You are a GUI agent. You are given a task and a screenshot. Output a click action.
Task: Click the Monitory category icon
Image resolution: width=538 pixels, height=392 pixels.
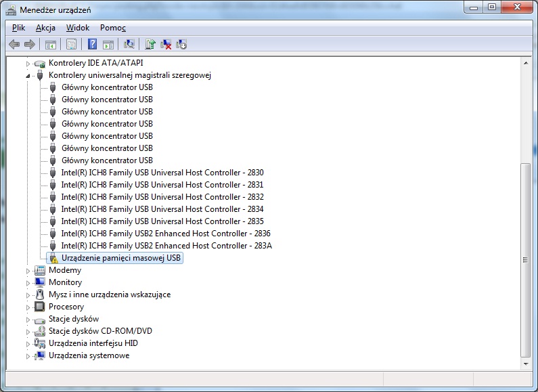pos(40,282)
